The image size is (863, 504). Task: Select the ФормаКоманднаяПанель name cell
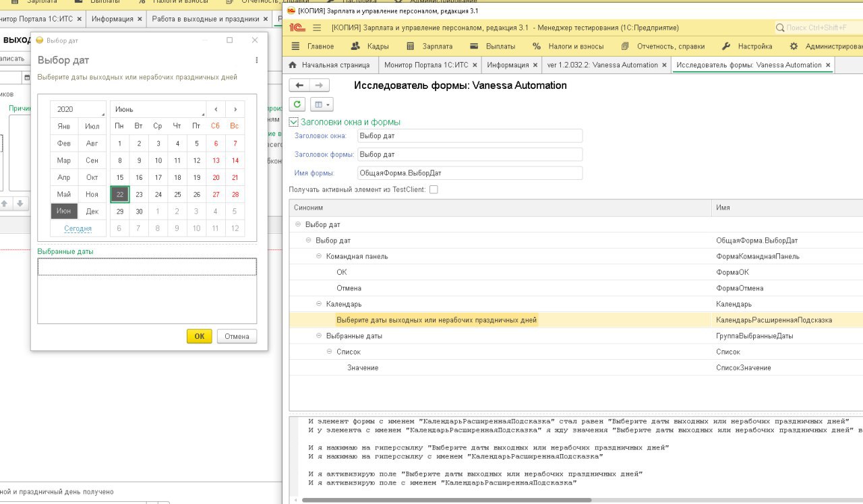pyautogui.click(x=787, y=257)
